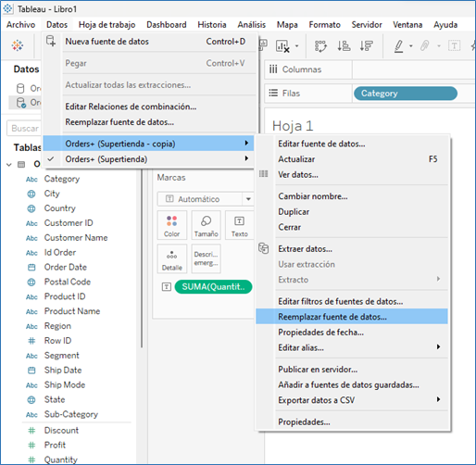The image size is (476, 465).
Task: Click Actualizar F5 menu option
Action: point(352,159)
